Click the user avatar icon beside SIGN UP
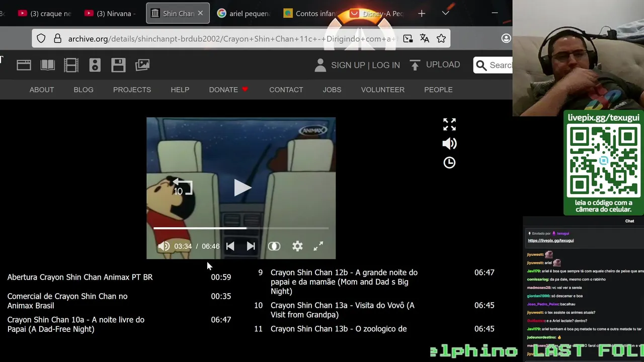This screenshot has height=362, width=644. [320, 65]
